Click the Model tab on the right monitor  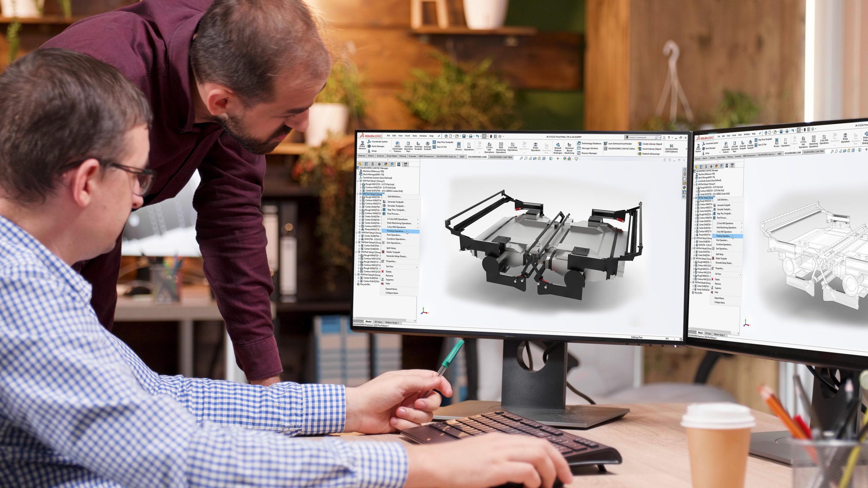[x=700, y=333]
